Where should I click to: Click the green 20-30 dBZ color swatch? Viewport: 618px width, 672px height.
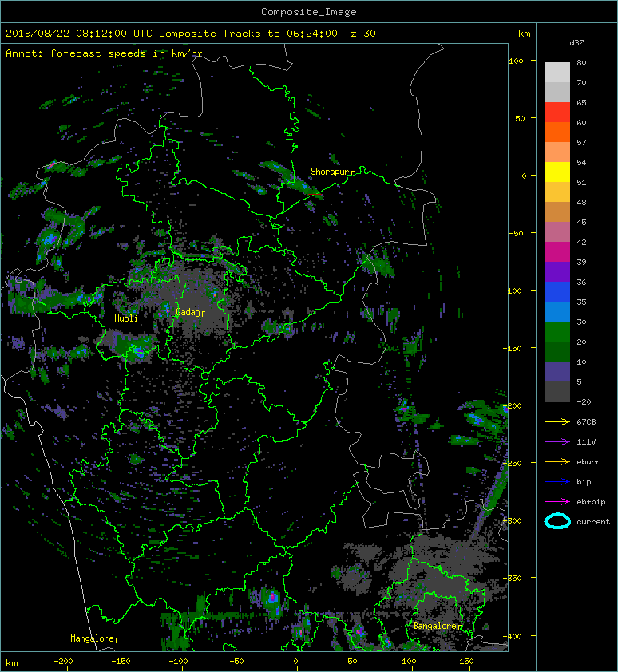[557, 332]
